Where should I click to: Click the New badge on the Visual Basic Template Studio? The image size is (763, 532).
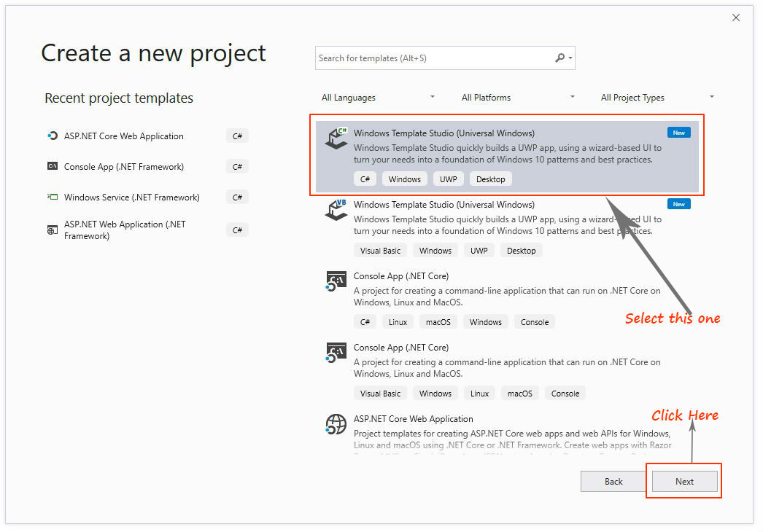tap(679, 204)
